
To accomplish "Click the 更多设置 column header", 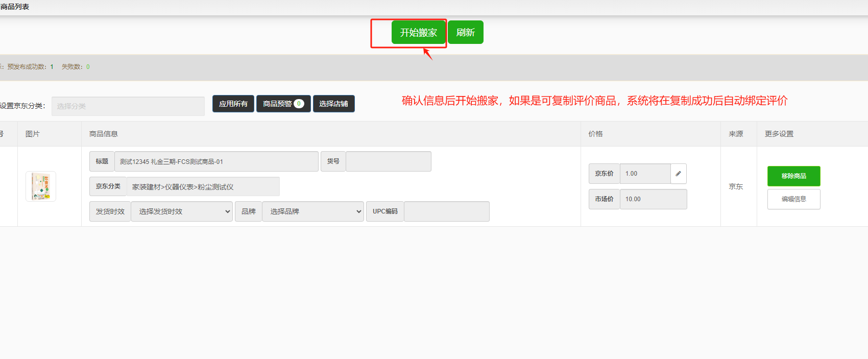I will 779,134.
